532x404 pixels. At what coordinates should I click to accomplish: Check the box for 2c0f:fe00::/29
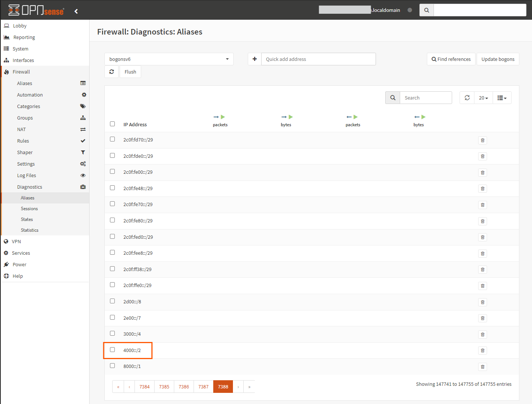click(113, 172)
